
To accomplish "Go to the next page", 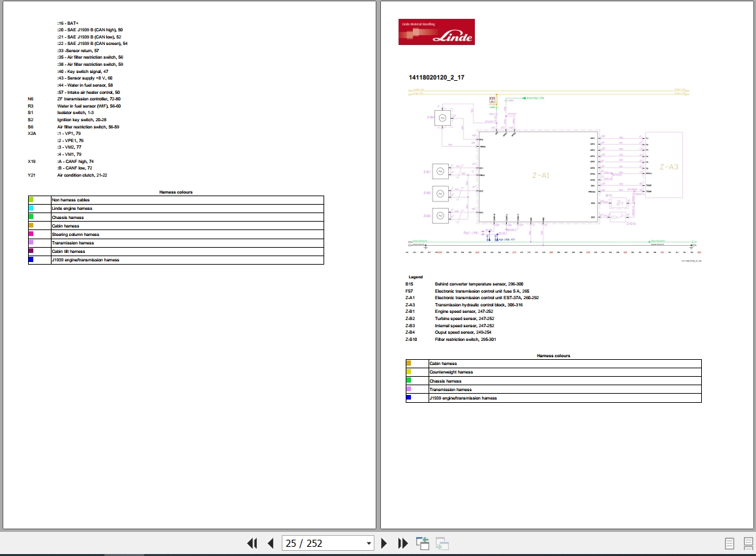I will pos(384,544).
